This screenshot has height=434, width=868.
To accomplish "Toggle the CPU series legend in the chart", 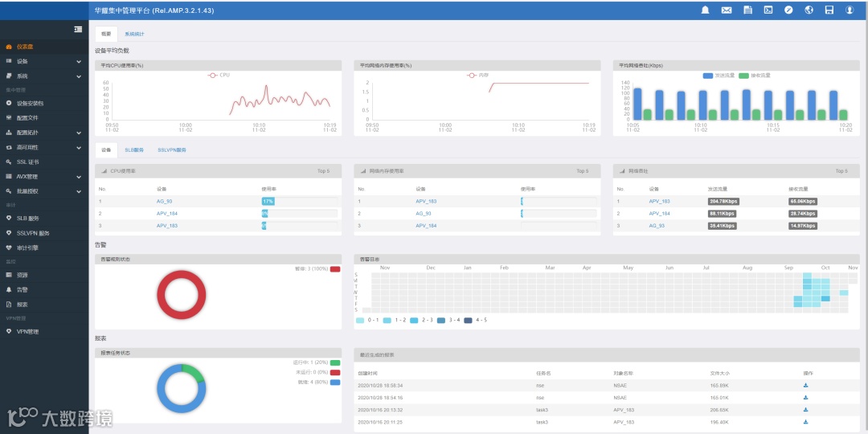I will click(x=218, y=75).
